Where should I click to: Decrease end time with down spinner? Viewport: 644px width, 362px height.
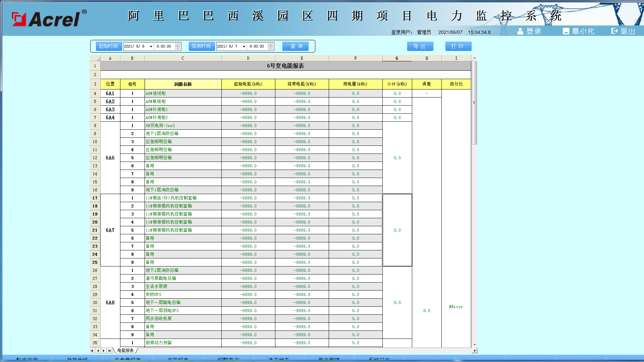point(271,48)
